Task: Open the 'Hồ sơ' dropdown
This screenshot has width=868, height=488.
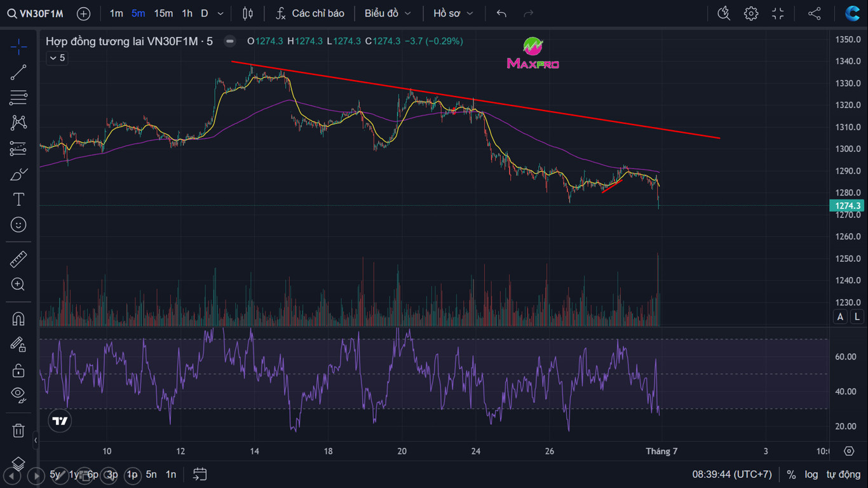Action: [x=453, y=13]
